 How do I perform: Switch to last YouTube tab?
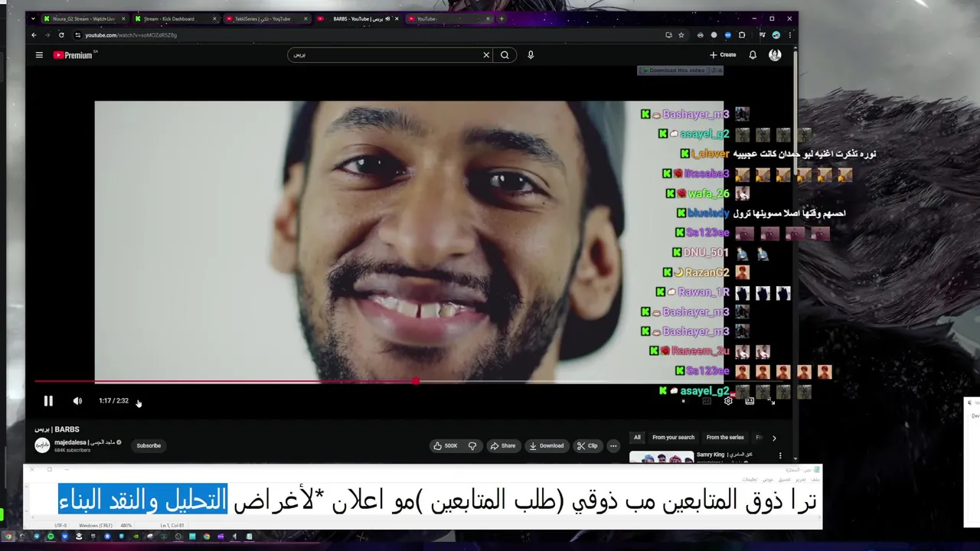click(448, 18)
